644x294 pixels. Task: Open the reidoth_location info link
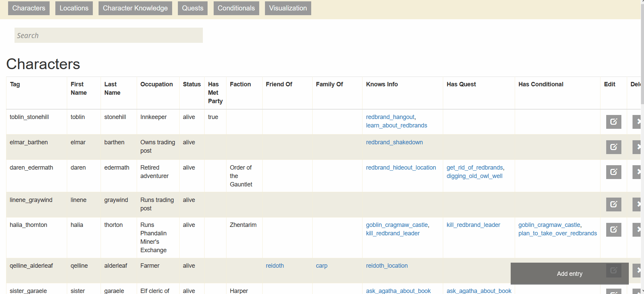pyautogui.click(x=387, y=266)
